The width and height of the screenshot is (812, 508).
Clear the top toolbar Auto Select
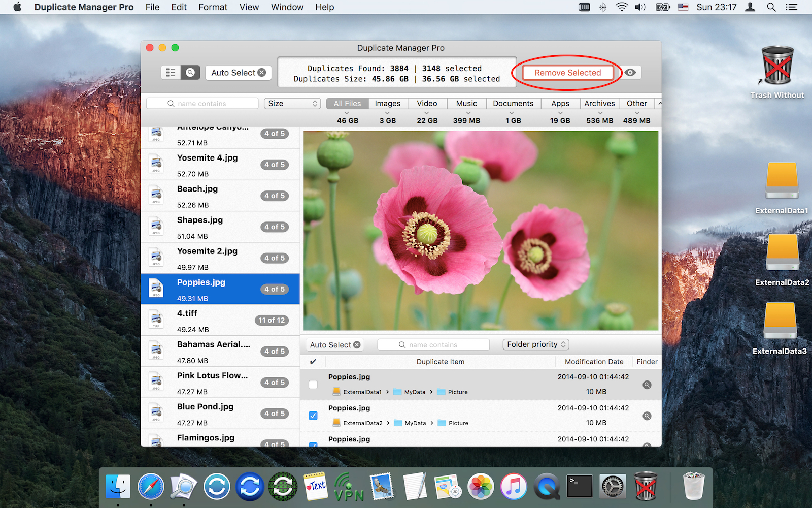coord(262,73)
